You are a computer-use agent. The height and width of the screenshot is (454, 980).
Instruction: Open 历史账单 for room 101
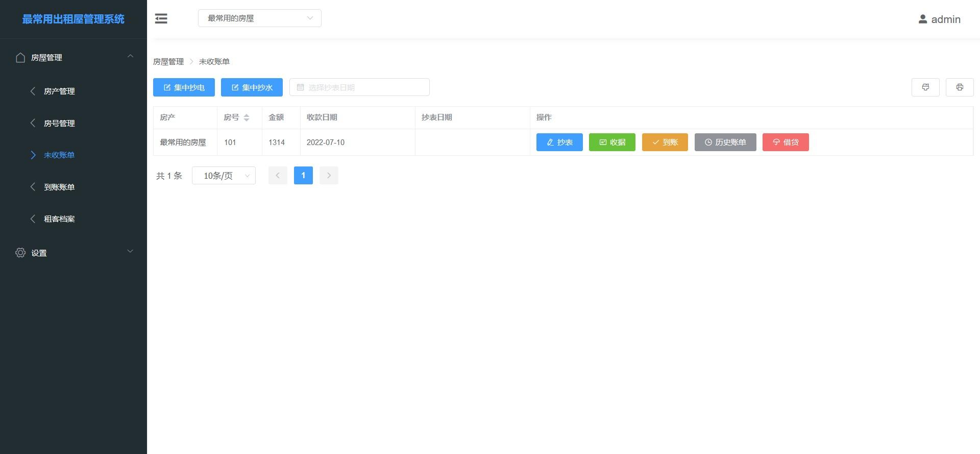pyautogui.click(x=725, y=142)
